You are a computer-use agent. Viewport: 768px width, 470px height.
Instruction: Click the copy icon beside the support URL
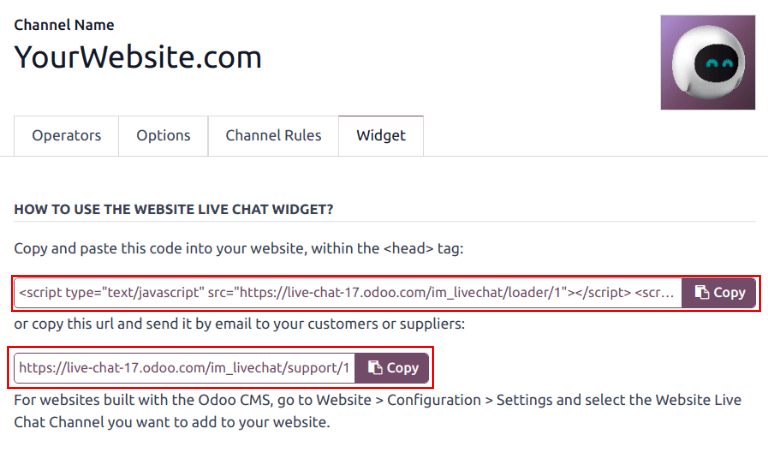[x=376, y=368]
